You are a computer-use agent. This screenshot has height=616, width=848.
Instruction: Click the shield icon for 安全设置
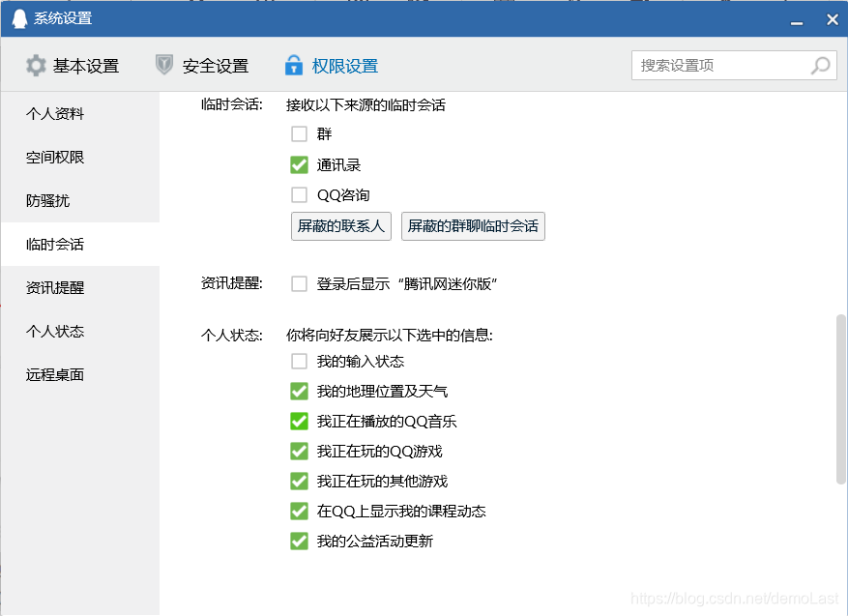click(x=163, y=65)
